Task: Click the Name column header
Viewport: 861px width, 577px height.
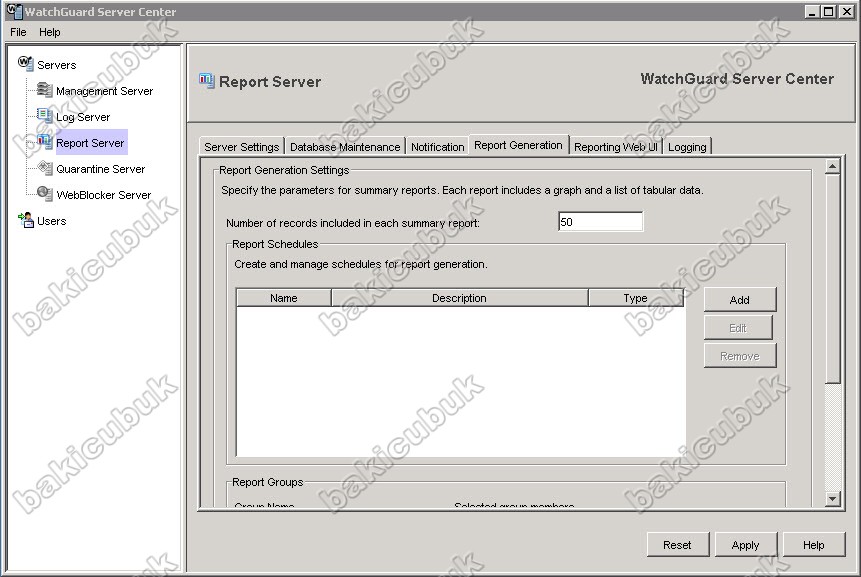Action: [x=283, y=298]
